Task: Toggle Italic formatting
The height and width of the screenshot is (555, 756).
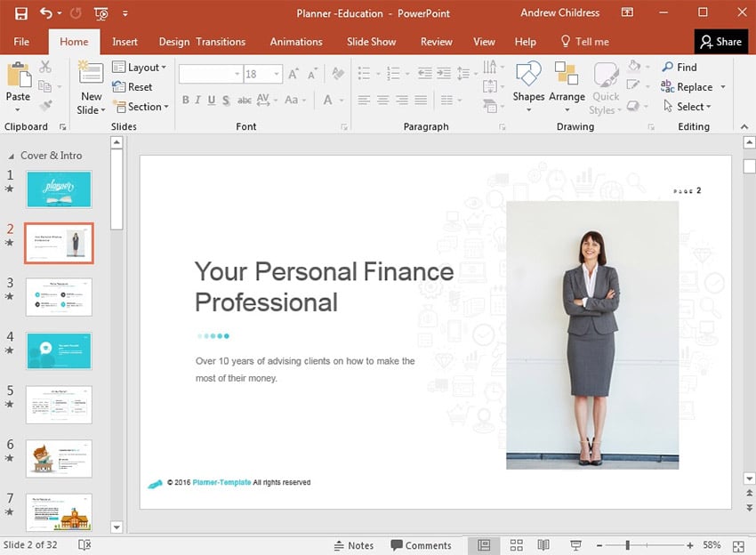Action: point(199,101)
